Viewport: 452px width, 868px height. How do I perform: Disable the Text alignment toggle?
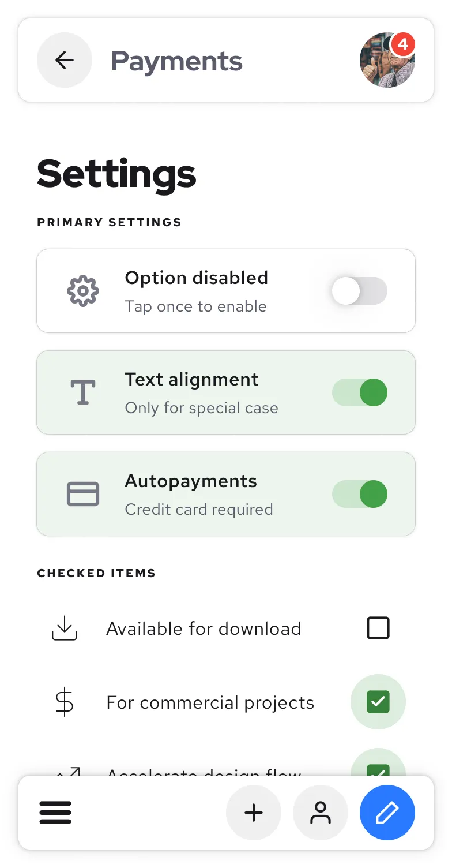point(359,392)
